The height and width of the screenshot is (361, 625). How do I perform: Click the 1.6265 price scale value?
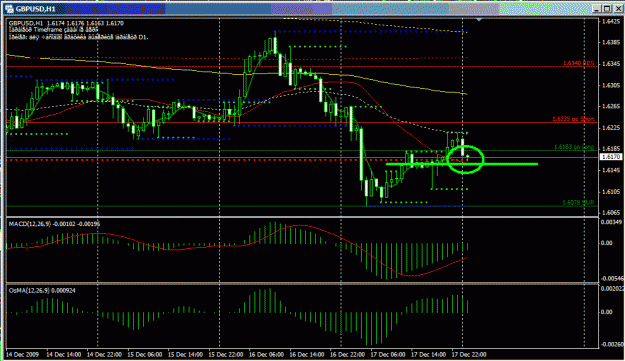pos(611,106)
